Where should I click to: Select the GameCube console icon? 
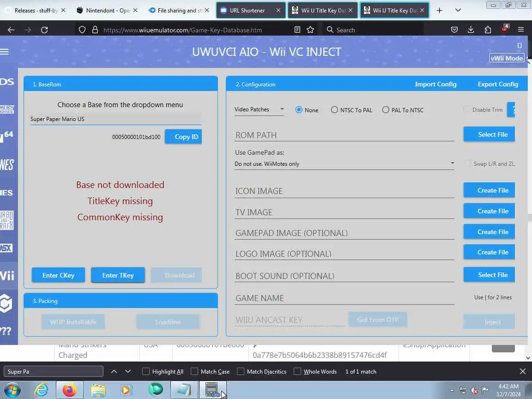(6, 303)
